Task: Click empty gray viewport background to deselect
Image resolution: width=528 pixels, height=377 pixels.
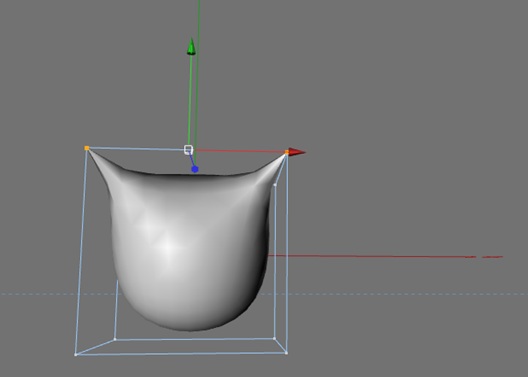Action: tap(404, 101)
